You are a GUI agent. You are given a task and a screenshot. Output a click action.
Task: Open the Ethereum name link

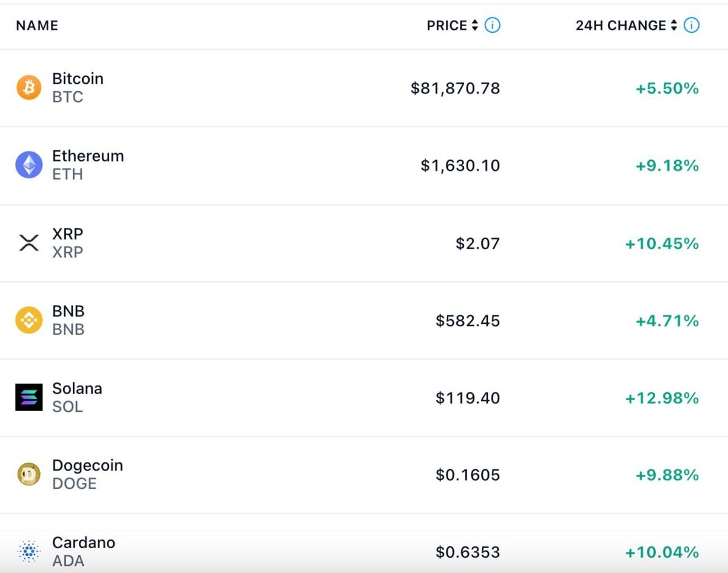pos(88,156)
